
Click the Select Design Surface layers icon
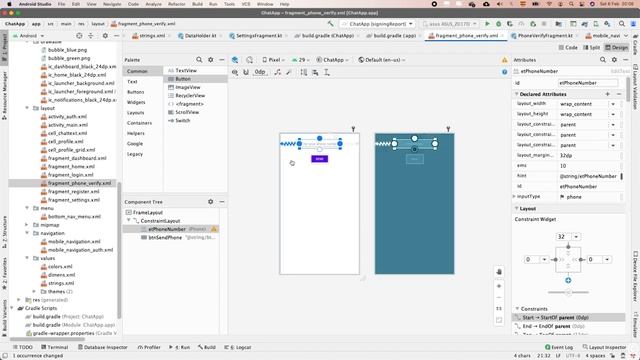[x=235, y=60]
